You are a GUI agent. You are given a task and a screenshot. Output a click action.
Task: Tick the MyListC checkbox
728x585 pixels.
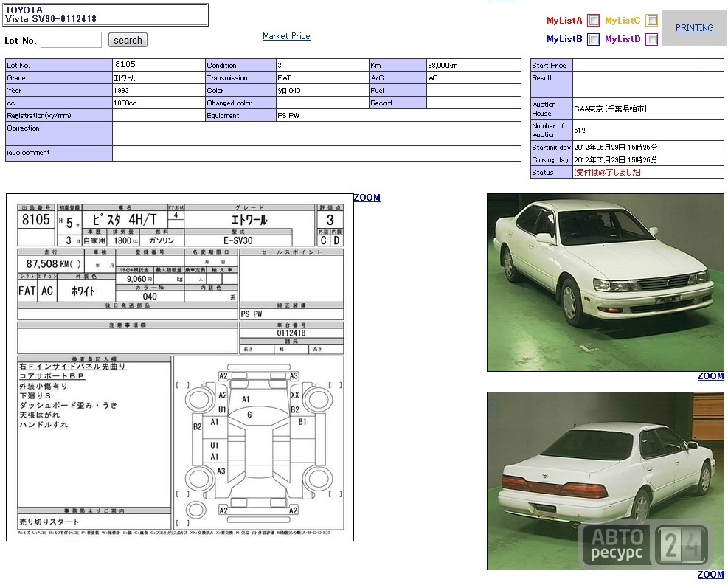click(x=652, y=21)
